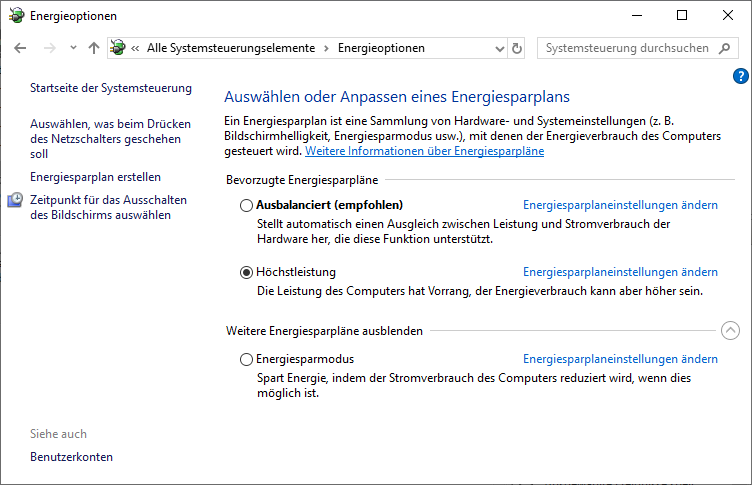This screenshot has width=752, height=485.
Task: Click Alle Systemsteuerungselemente breadcrumb
Action: 230,48
